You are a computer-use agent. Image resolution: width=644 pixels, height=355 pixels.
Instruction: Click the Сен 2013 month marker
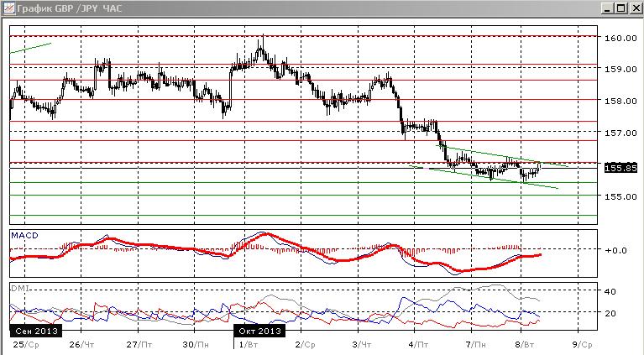coord(36,331)
